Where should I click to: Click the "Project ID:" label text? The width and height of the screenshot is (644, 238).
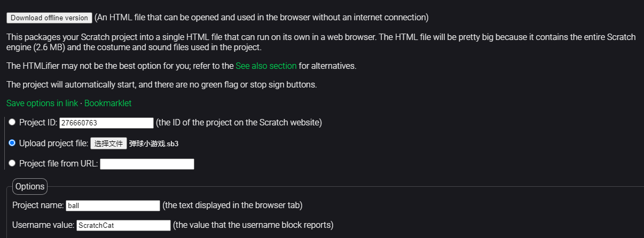coord(38,123)
